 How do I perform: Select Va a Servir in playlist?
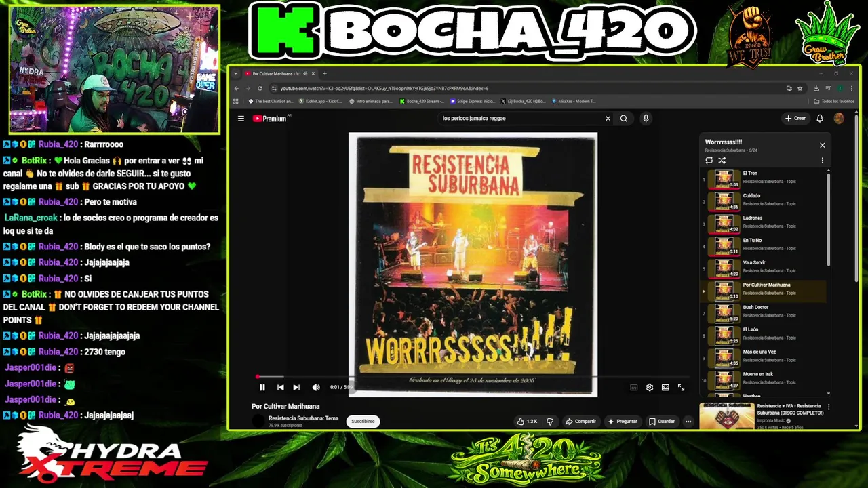pyautogui.click(x=764, y=268)
